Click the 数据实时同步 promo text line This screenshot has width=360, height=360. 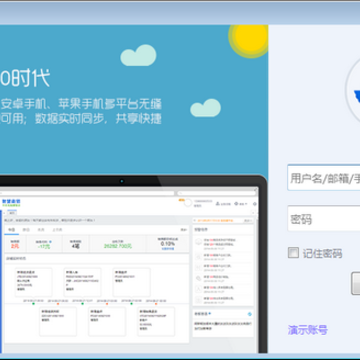pos(81,119)
